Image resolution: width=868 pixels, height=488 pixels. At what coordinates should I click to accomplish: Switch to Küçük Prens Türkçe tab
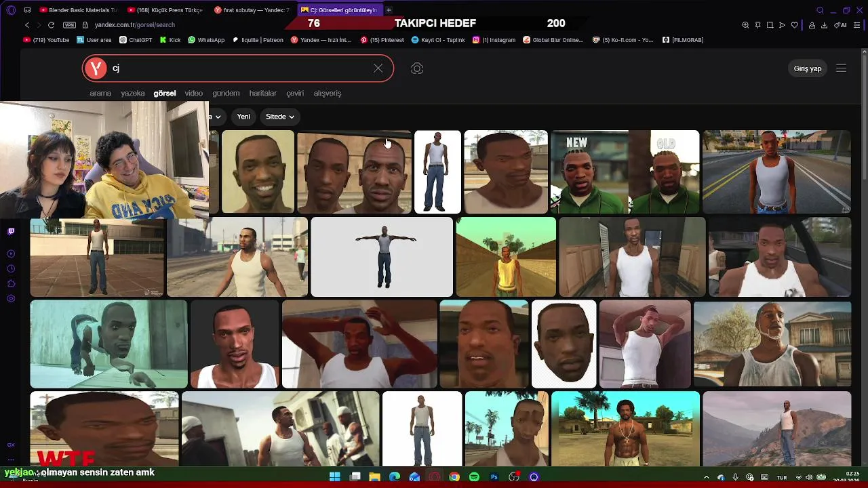pyautogui.click(x=165, y=10)
